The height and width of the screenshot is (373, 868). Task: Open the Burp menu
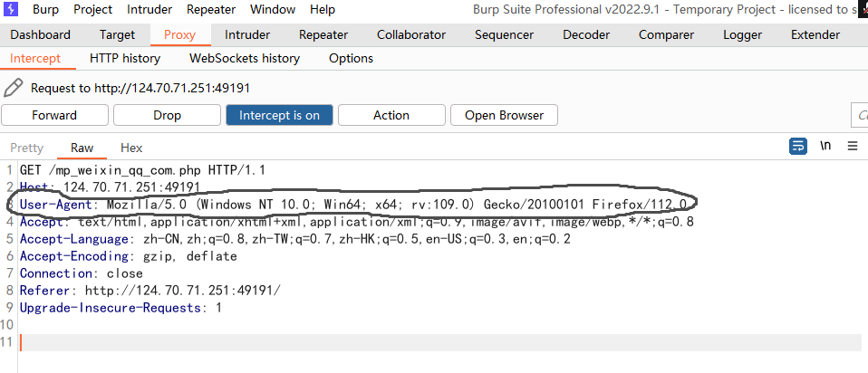click(45, 9)
